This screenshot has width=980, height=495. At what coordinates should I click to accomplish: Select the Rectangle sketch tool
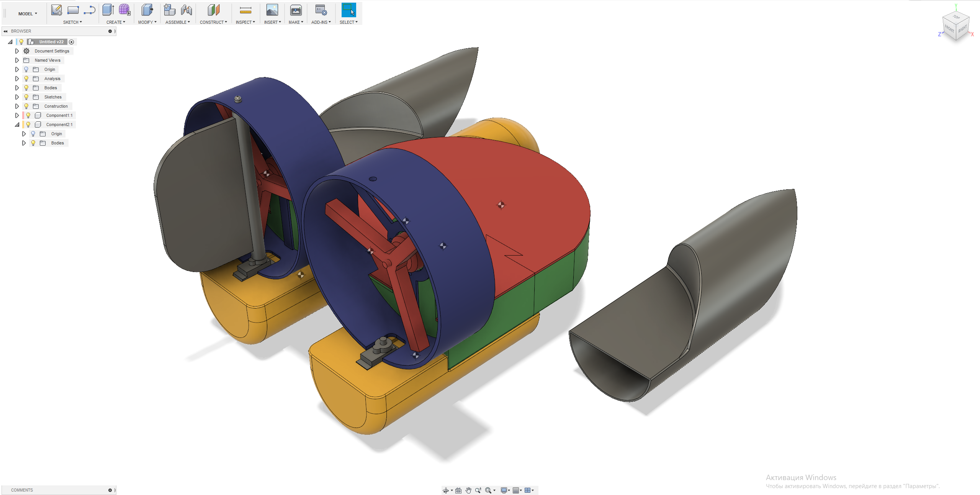click(x=73, y=10)
